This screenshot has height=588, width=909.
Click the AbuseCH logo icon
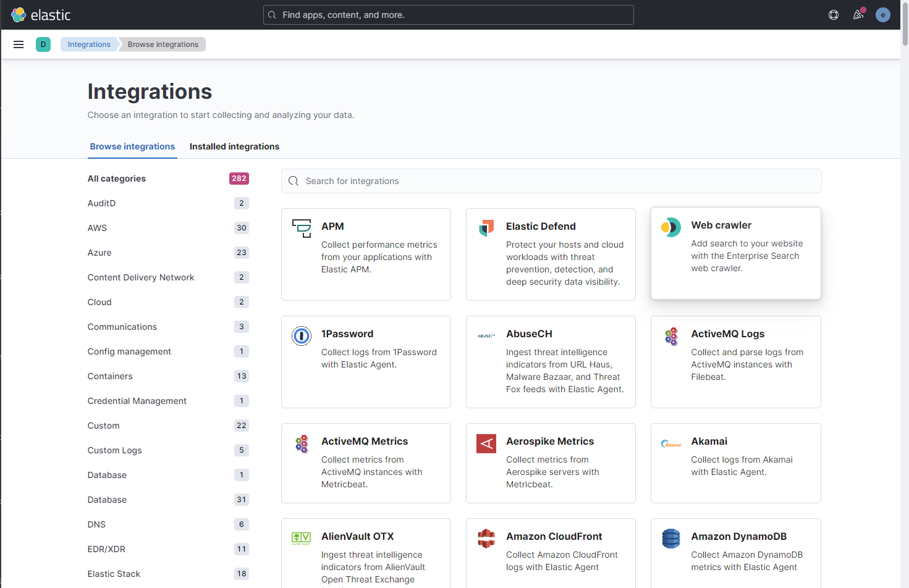(x=486, y=336)
